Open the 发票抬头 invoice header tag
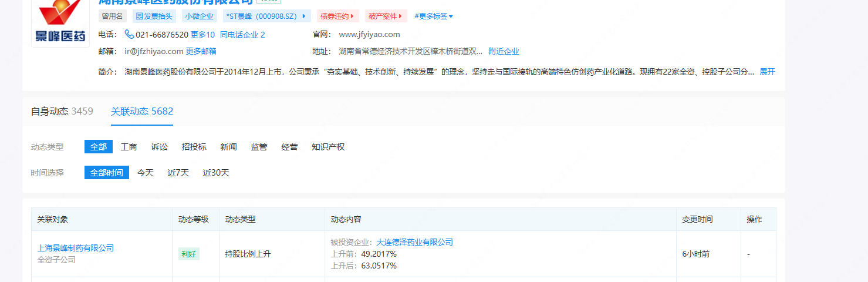 click(154, 16)
